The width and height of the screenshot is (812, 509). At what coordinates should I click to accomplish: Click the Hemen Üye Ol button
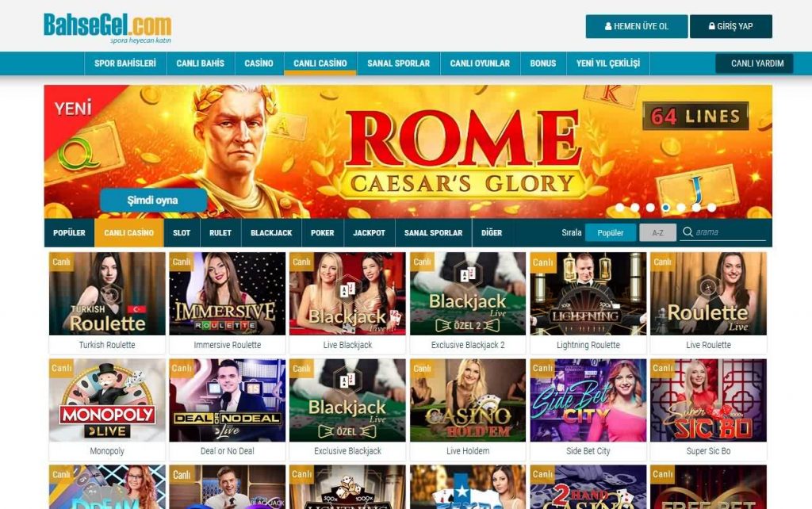pyautogui.click(x=637, y=26)
